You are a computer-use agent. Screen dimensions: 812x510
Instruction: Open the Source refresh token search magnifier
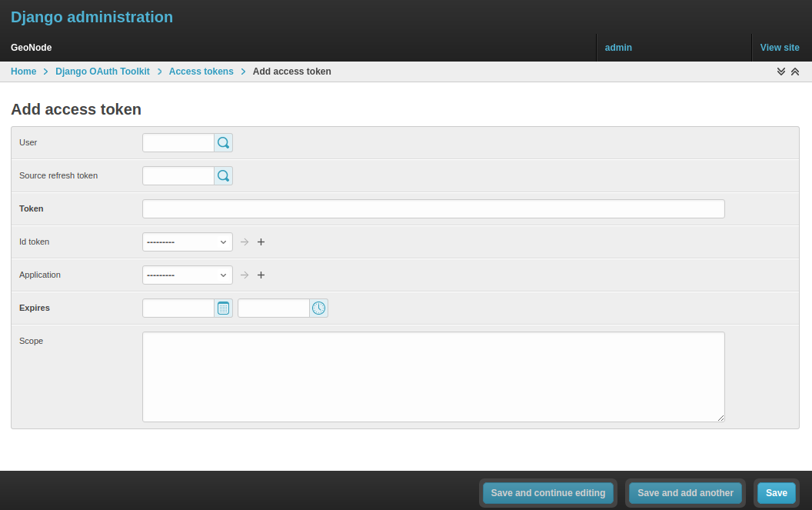click(223, 175)
